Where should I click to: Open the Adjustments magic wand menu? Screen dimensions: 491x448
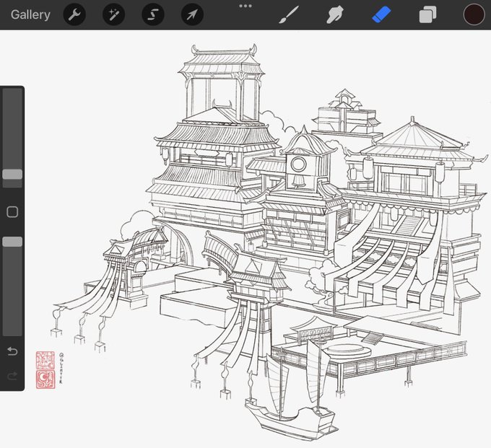point(113,14)
